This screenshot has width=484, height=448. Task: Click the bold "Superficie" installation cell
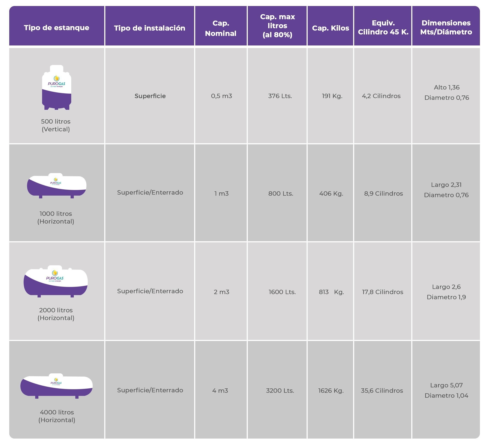coord(150,96)
